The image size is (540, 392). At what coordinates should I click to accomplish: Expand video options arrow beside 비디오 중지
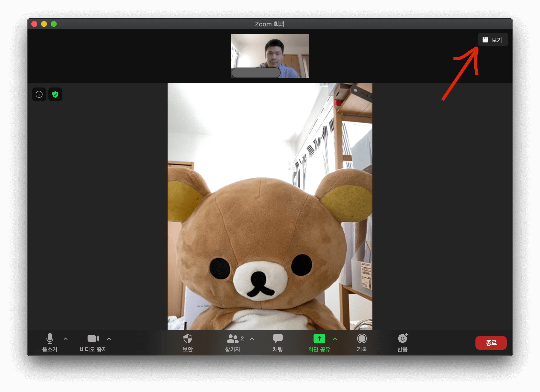109,339
